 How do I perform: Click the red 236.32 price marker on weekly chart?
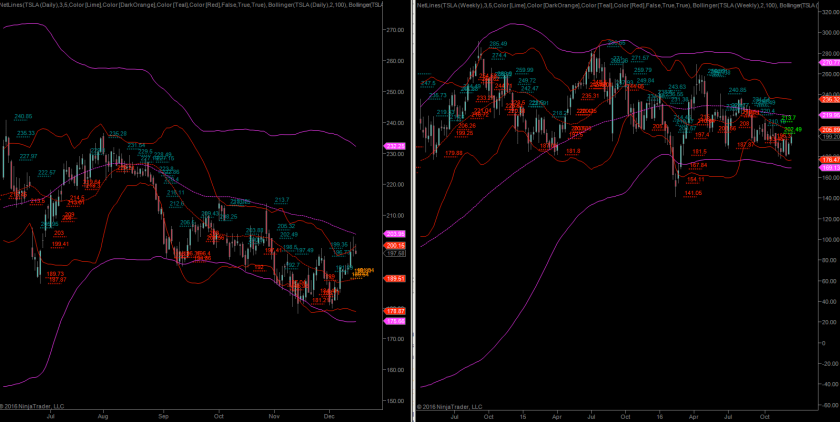click(x=830, y=99)
